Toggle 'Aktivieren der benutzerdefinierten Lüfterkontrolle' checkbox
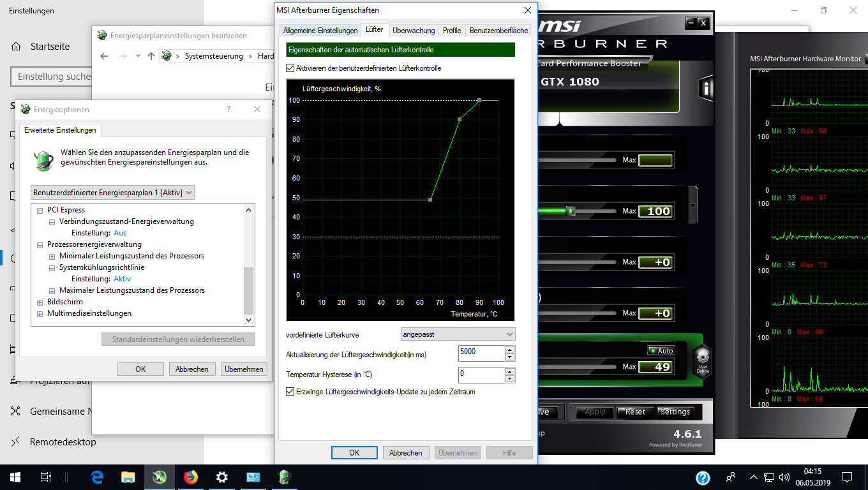The width and height of the screenshot is (868, 490). coord(290,68)
